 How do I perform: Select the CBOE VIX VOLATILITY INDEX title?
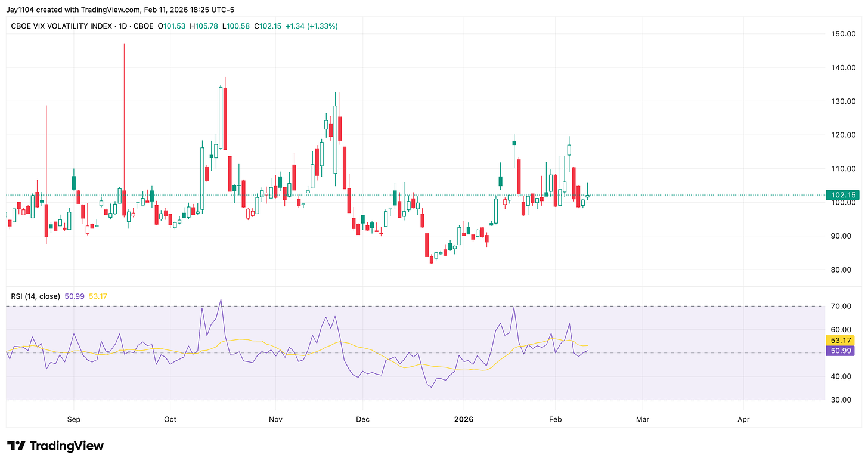click(62, 26)
